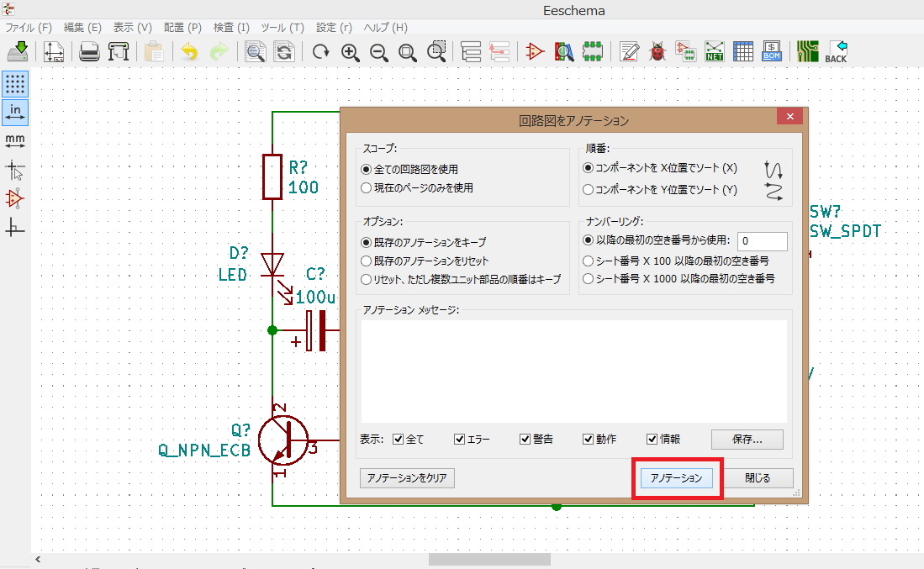Open the PCB layout editor icon
Screen dimensions: 924x569
pyautogui.click(x=808, y=52)
